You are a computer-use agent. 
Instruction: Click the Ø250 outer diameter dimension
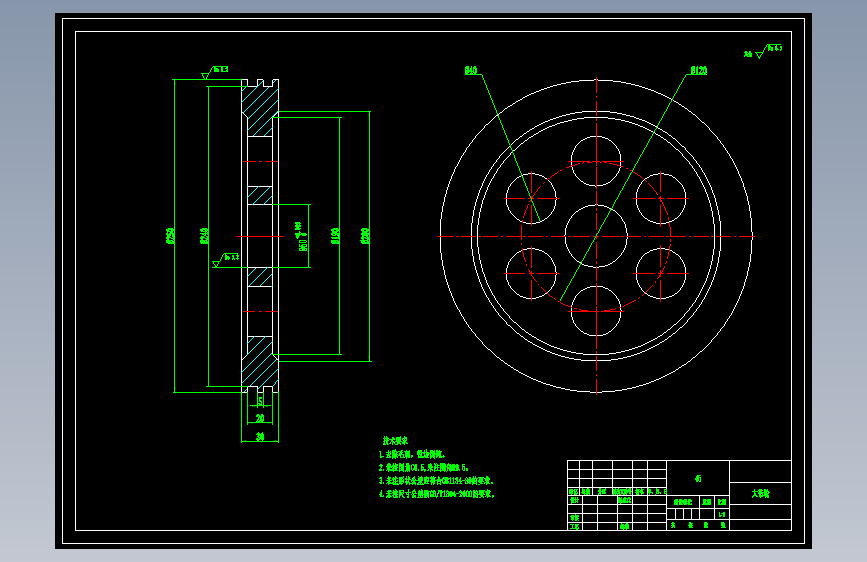[170, 236]
